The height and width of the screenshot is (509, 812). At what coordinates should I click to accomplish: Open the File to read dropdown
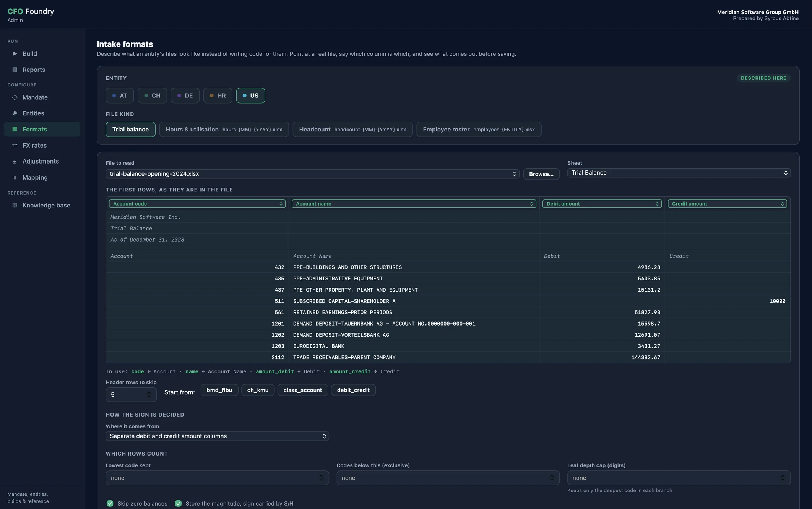[312, 174]
